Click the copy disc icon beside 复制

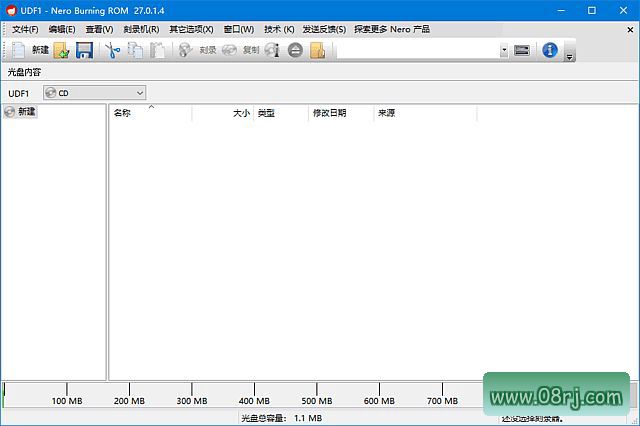(229, 50)
